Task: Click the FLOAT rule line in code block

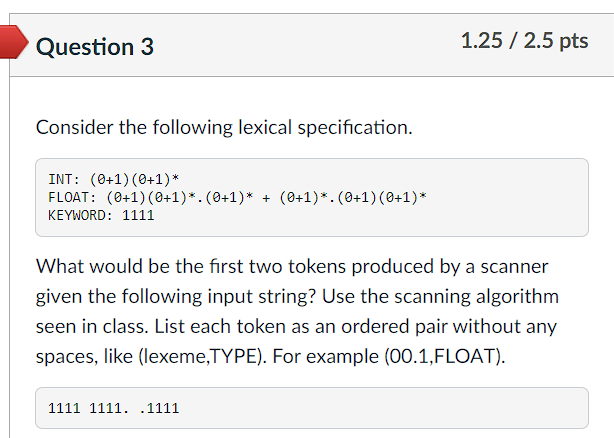Action: coord(237,197)
